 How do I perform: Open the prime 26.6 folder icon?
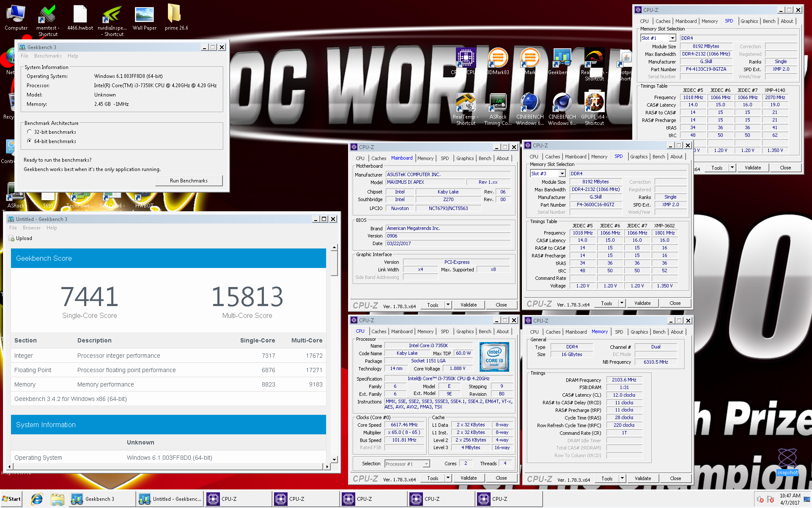pos(176,18)
